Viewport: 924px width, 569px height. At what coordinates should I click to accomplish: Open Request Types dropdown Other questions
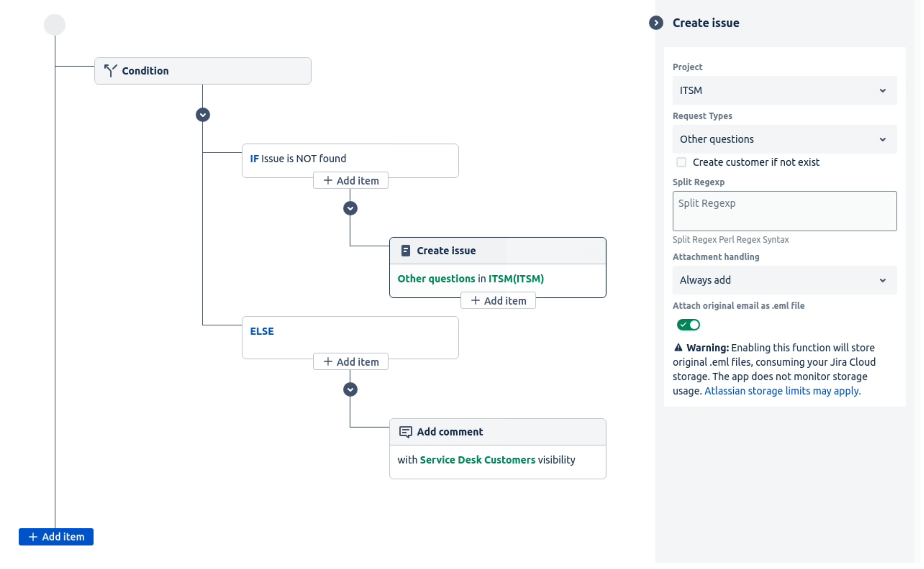[x=784, y=139]
